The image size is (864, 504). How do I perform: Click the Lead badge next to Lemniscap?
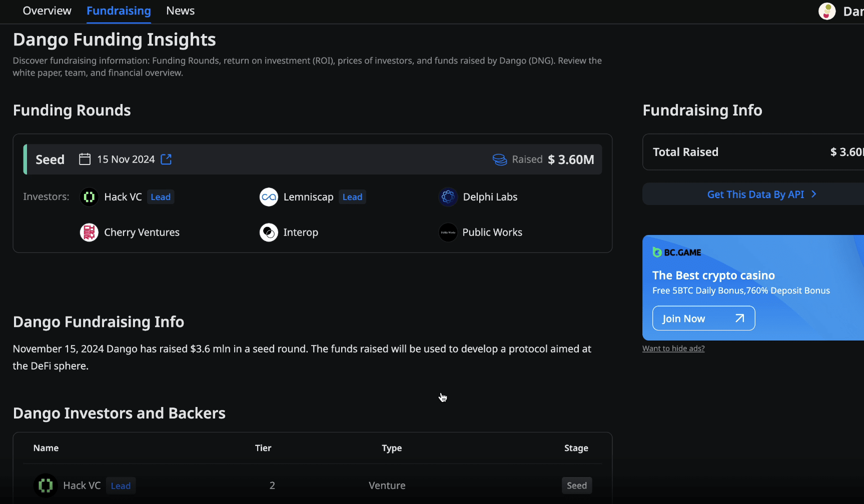[352, 197]
